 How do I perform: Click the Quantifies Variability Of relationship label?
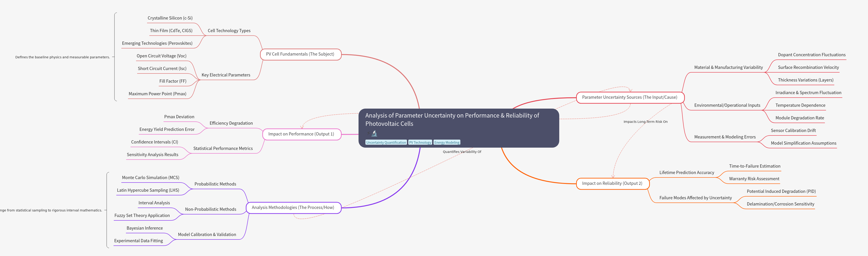coord(462,152)
